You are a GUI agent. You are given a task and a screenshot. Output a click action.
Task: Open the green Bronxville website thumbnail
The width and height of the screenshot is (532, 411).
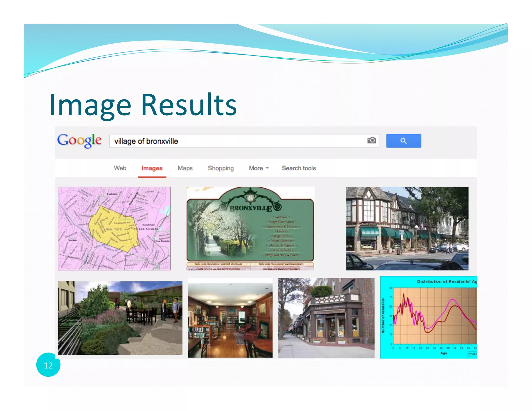tap(250, 229)
